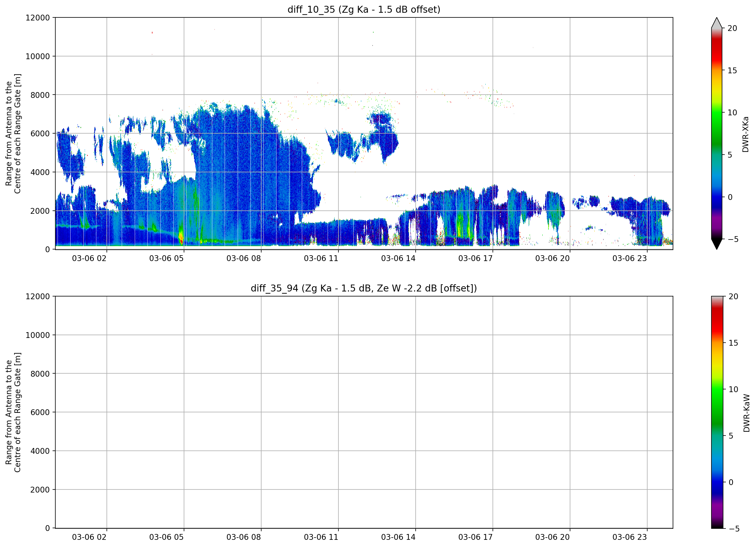Click the 5 tick on DWR-KaW colorbar
The height and width of the screenshot is (547, 756).
[731, 436]
